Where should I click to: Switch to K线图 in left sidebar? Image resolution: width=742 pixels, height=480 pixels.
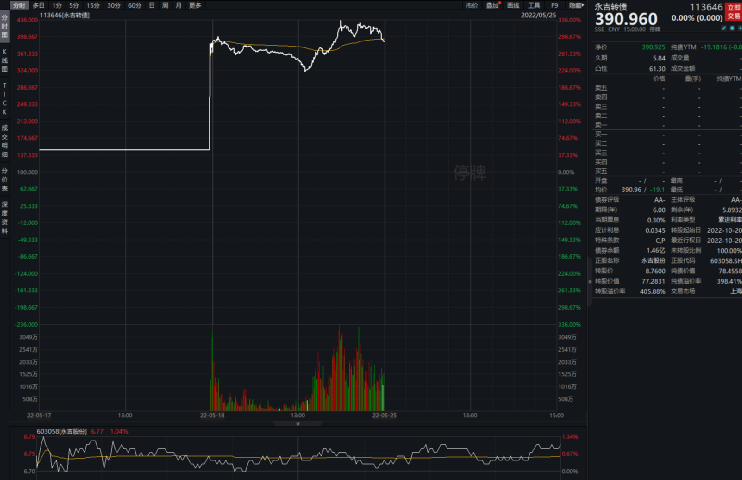[x=5, y=57]
